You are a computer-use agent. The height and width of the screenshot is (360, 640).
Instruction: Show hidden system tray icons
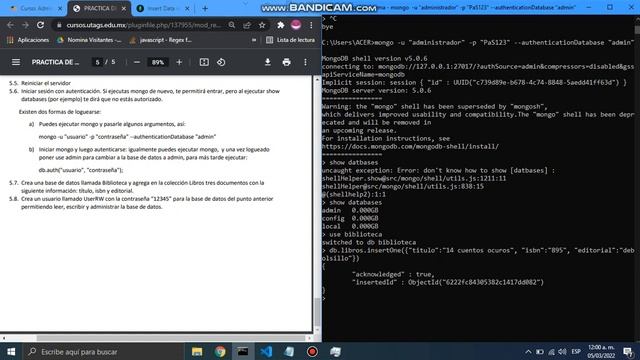click(x=528, y=351)
